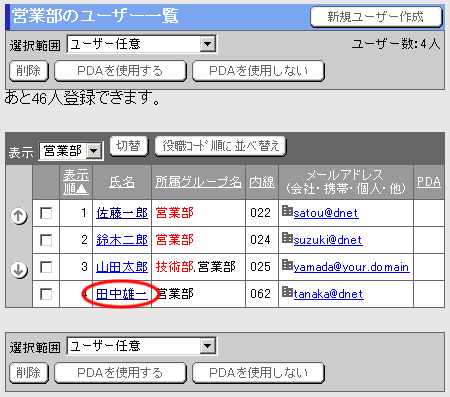Click the top 削除 button
The width and height of the screenshot is (450, 397).
pyautogui.click(x=29, y=71)
